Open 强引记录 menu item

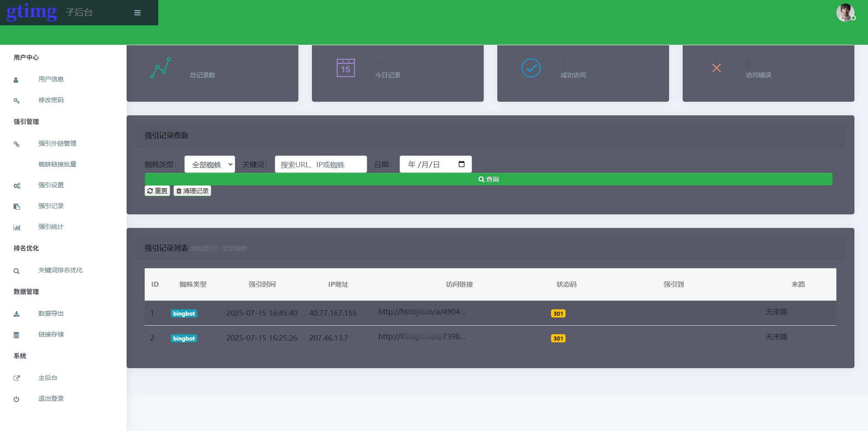coord(51,206)
